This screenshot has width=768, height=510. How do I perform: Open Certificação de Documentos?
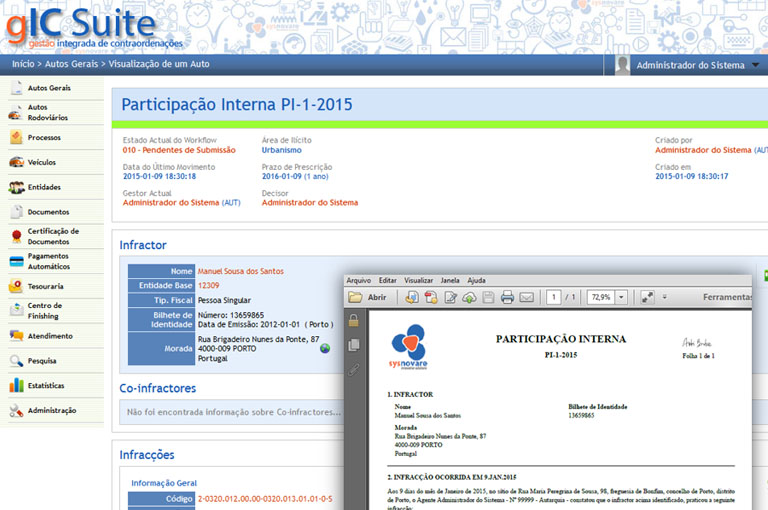53,236
